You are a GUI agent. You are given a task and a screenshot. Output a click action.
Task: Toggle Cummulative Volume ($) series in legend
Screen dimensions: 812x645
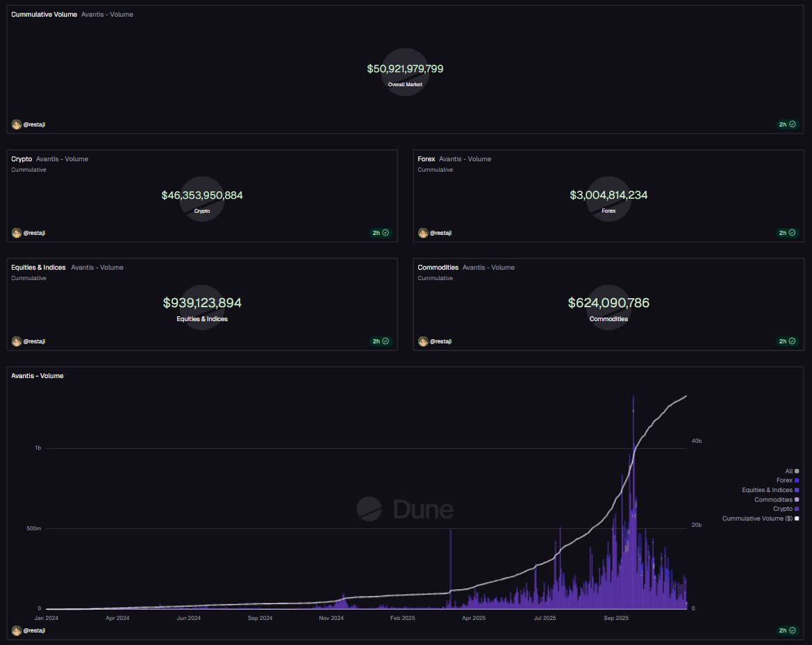[x=760, y=518]
